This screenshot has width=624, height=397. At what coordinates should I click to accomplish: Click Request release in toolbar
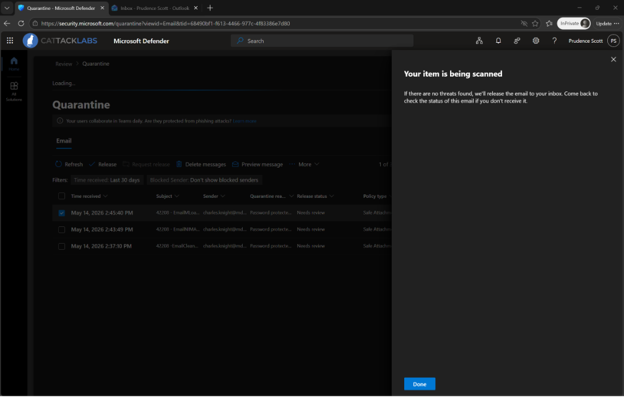click(x=146, y=164)
